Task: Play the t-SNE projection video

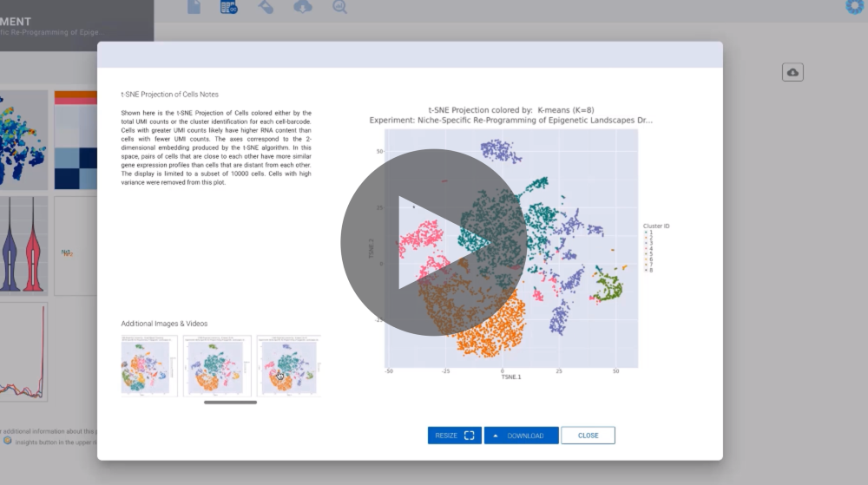Action: point(433,242)
